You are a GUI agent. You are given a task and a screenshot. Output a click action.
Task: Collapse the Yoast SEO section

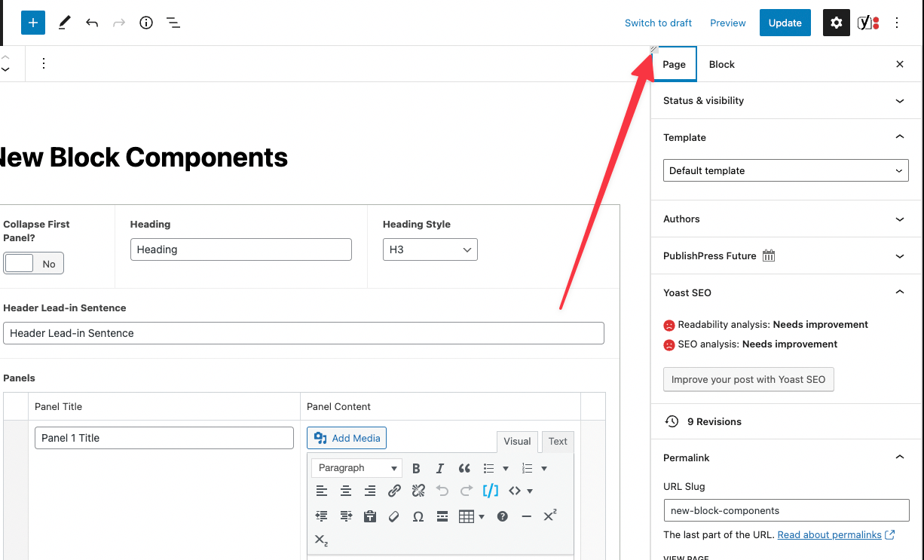pos(899,292)
